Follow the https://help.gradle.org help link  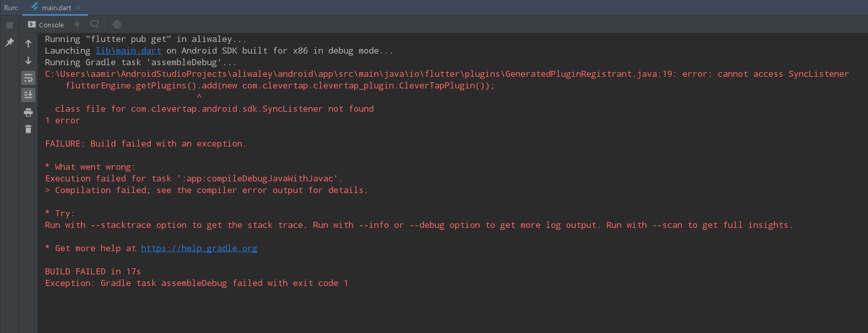199,248
